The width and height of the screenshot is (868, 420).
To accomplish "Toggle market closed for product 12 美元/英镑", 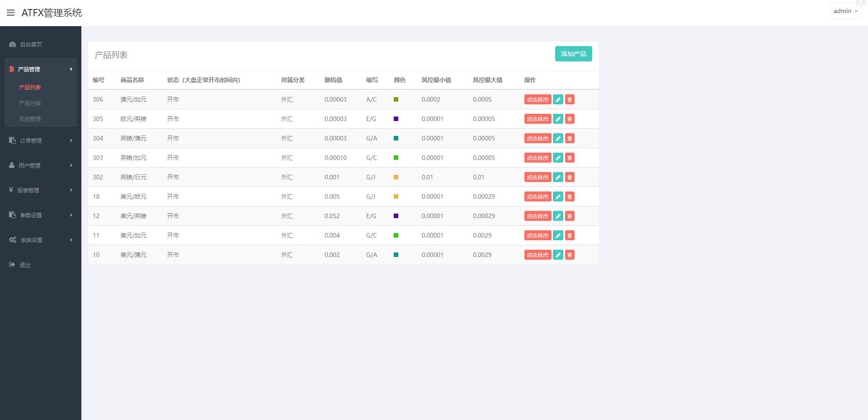I will coord(538,216).
